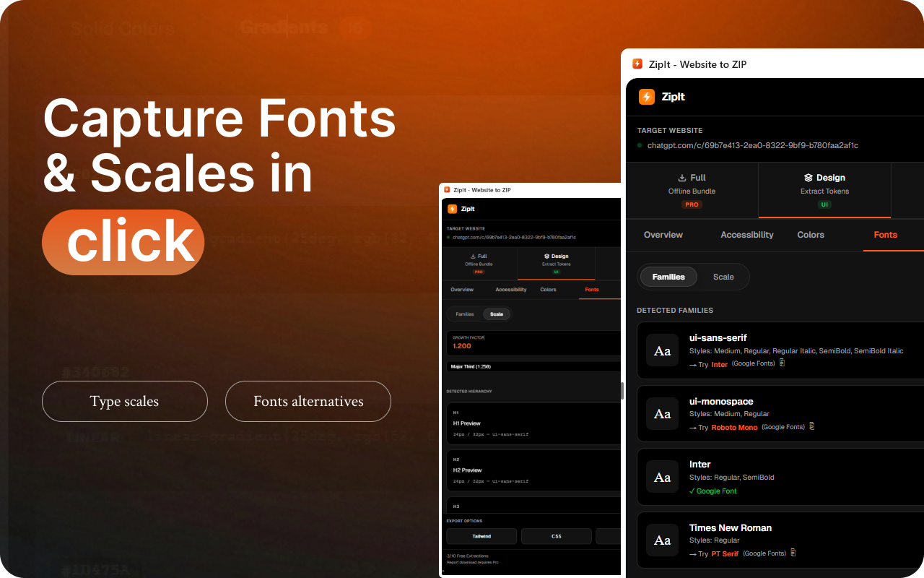The image size is (924, 578).
Task: Select the Scale toggle in the small window
Action: 497,314
